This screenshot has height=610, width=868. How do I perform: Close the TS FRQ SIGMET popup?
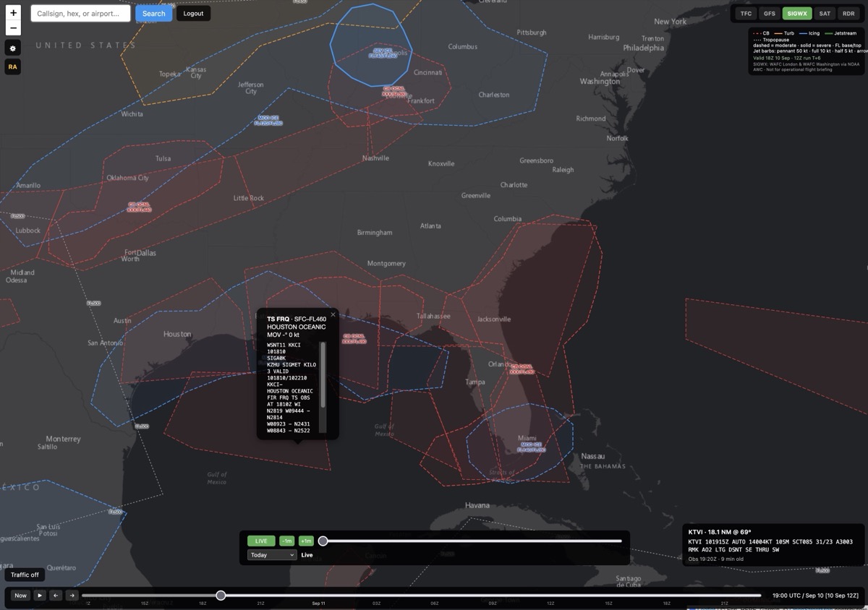coord(333,315)
